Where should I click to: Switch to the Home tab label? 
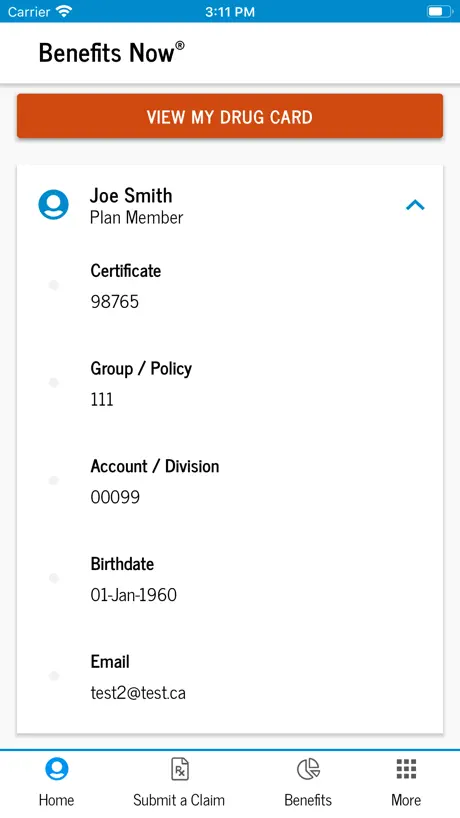pyautogui.click(x=56, y=800)
